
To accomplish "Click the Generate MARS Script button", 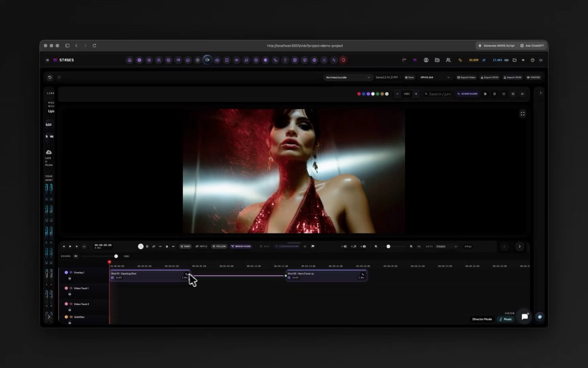I will 498,45.
